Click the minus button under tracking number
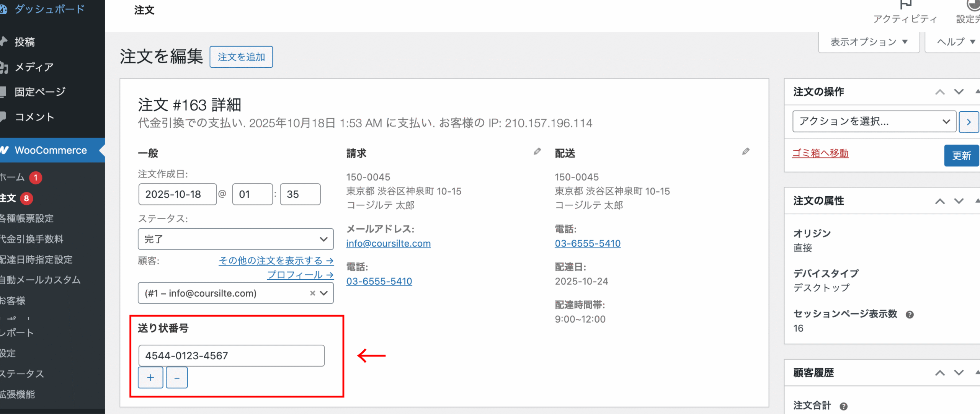This screenshot has height=414, width=980. [x=177, y=378]
